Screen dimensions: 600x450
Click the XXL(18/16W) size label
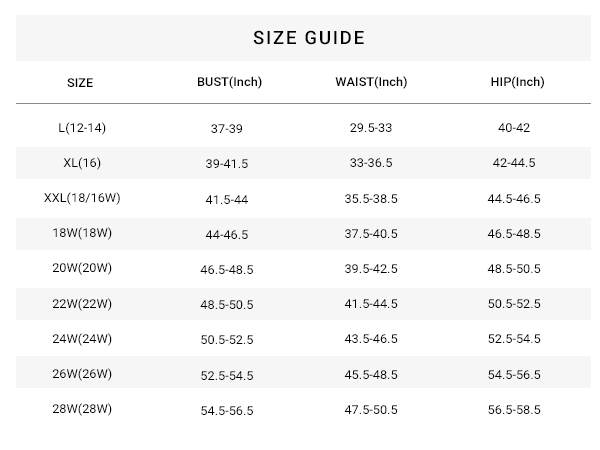[x=82, y=198]
